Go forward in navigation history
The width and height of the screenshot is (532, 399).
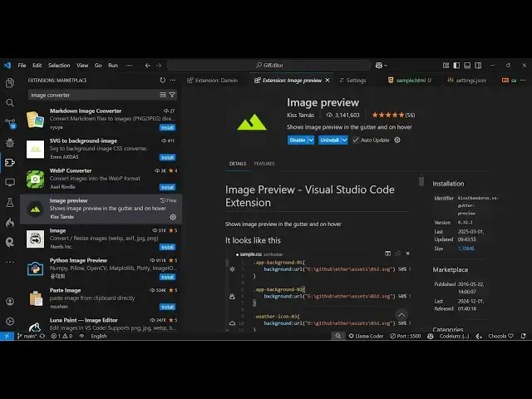(x=159, y=66)
